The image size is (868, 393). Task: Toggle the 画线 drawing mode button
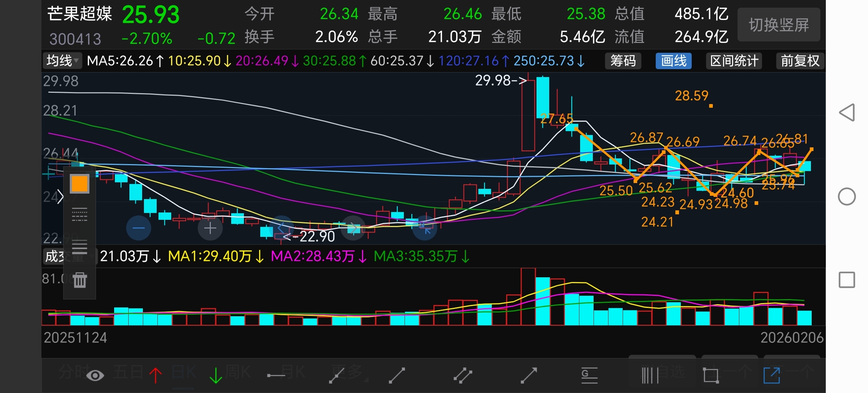point(674,61)
